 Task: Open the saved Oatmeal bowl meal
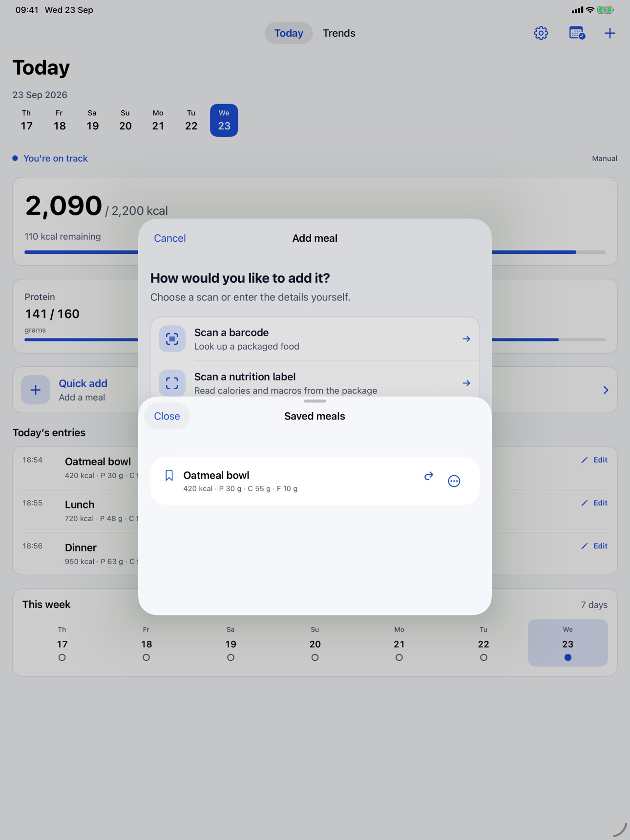click(x=315, y=481)
